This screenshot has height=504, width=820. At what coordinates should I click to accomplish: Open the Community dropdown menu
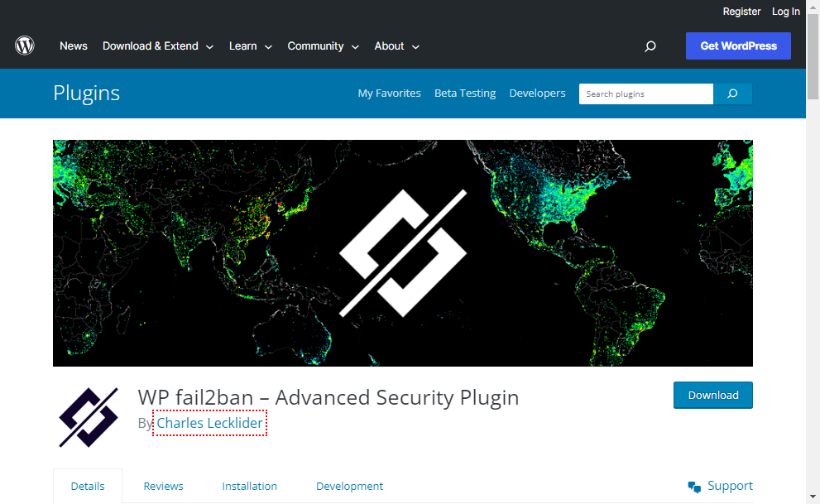pos(323,46)
